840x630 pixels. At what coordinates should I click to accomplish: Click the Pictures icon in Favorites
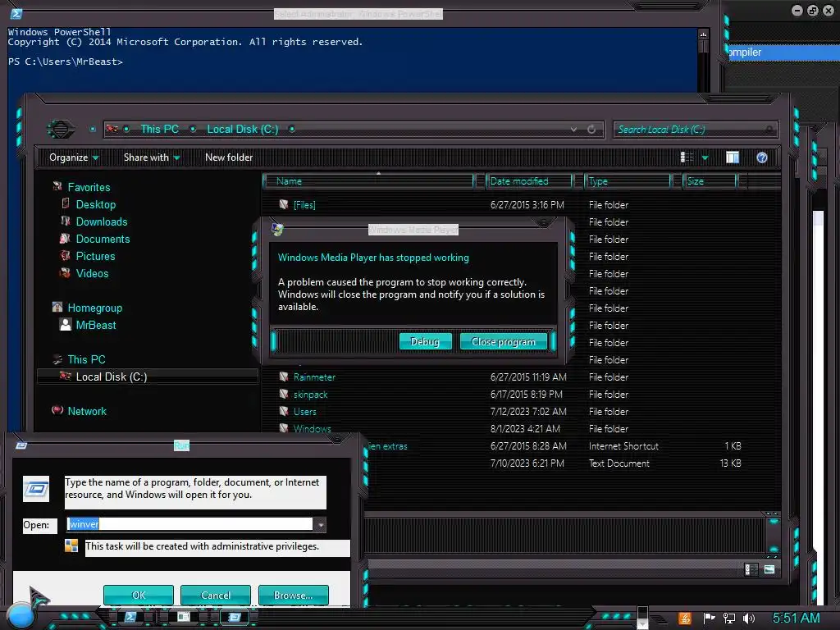tap(66, 256)
